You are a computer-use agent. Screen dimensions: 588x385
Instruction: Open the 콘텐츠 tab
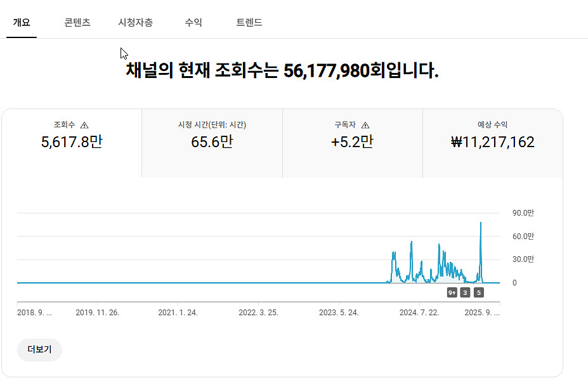[x=77, y=23]
